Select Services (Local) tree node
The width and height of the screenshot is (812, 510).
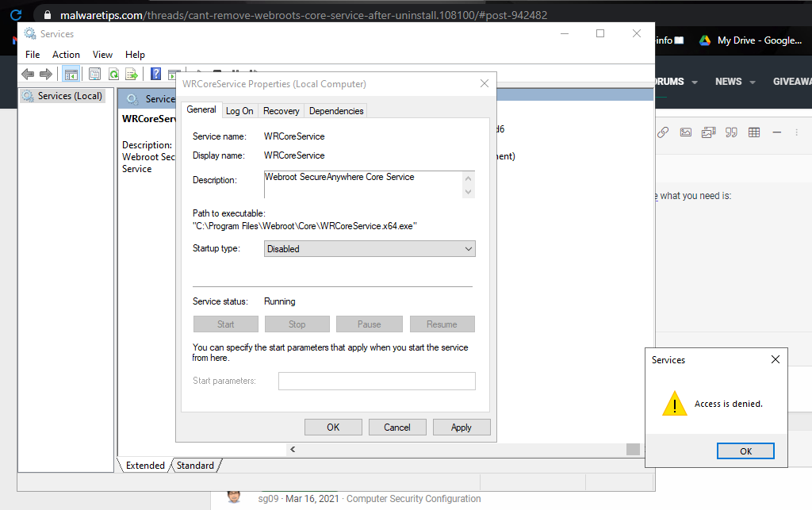63,96
